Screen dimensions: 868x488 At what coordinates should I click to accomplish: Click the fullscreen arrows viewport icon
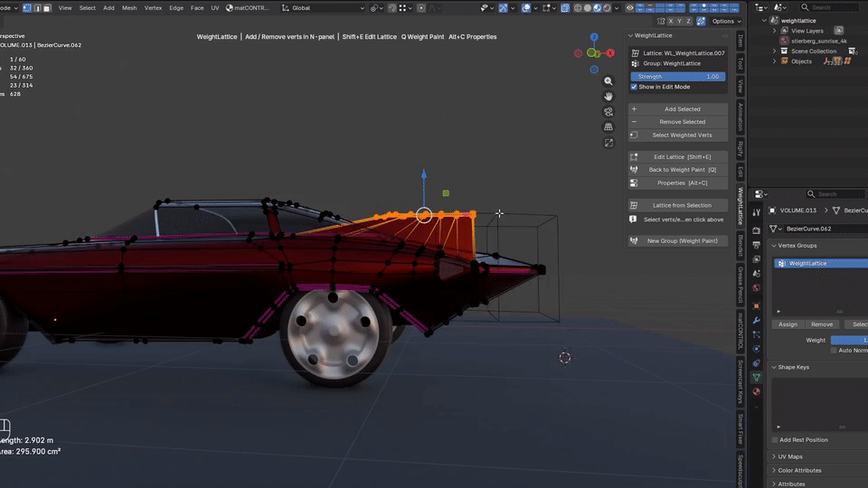coord(609,143)
